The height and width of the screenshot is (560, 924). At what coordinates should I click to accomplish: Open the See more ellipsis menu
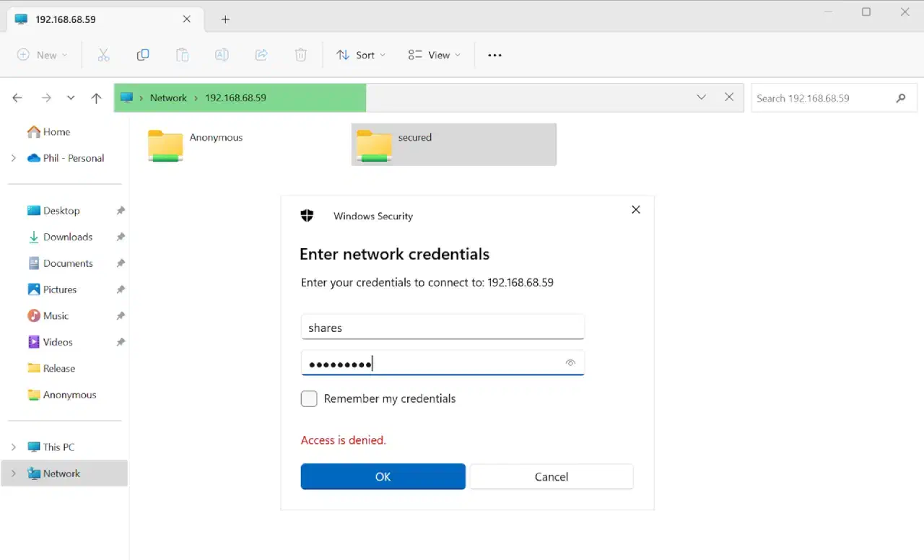pos(494,55)
